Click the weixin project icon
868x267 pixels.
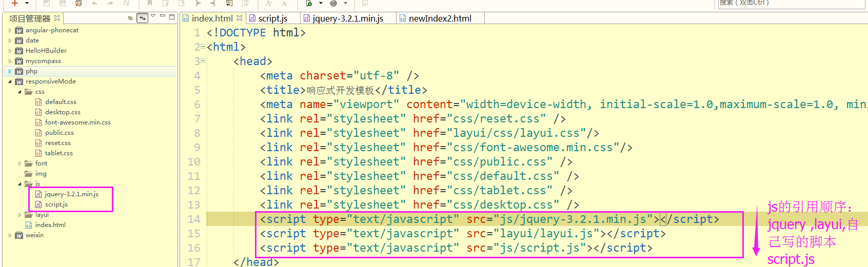[19, 235]
